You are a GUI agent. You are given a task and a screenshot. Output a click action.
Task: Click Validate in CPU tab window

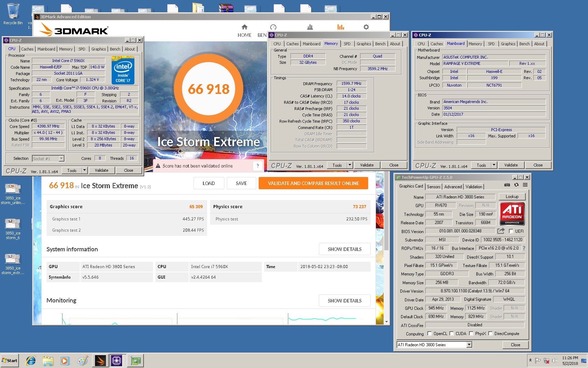pyautogui.click(x=101, y=170)
